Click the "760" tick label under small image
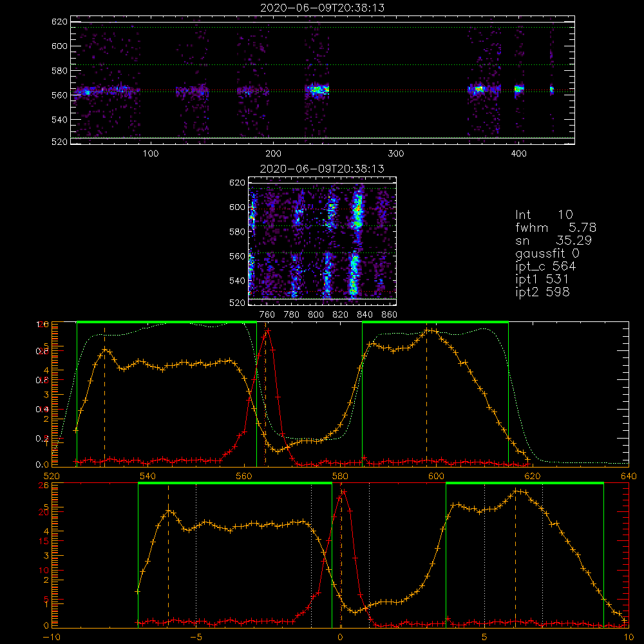 pos(267,315)
